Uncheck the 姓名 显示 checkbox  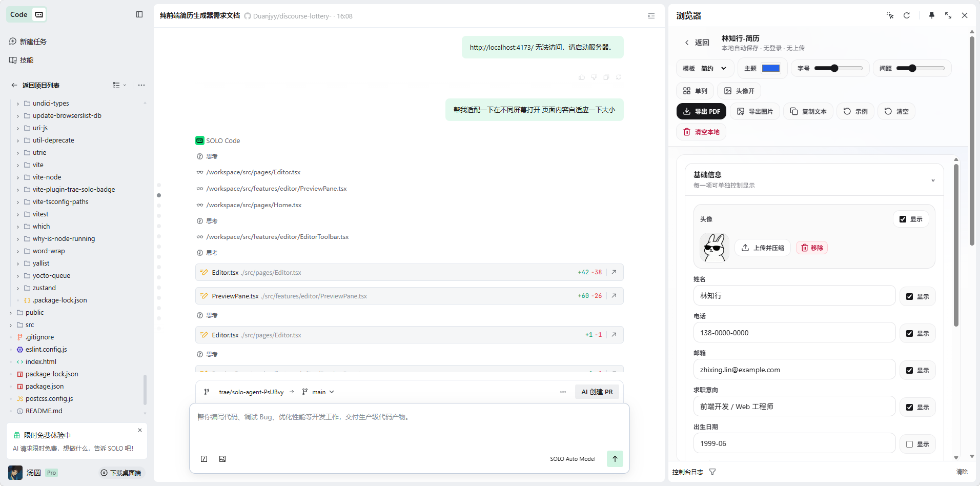coord(909,296)
